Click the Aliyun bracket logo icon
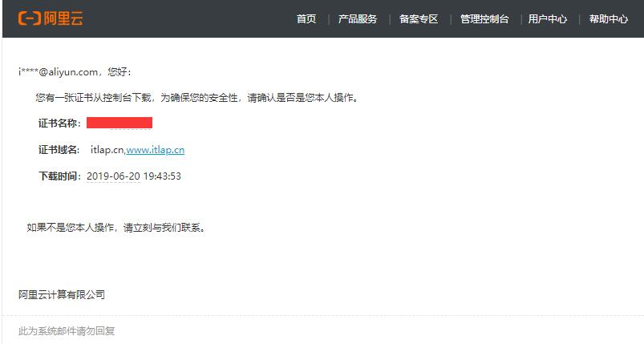This screenshot has width=644, height=344. click(x=30, y=18)
